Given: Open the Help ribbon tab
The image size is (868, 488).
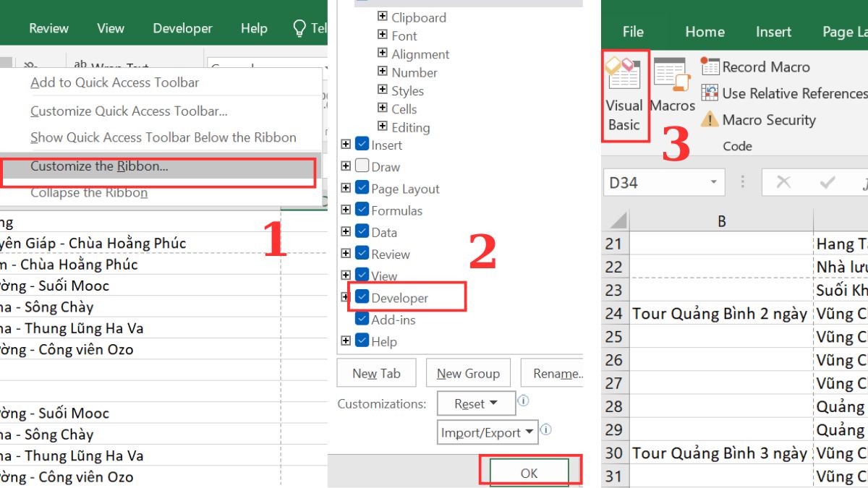Looking at the screenshot, I should tap(254, 28).
